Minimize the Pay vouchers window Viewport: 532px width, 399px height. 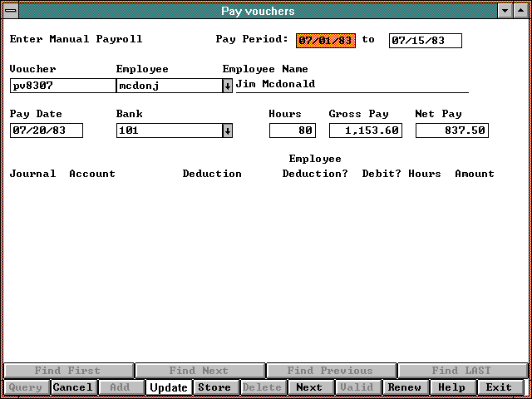pos(505,11)
